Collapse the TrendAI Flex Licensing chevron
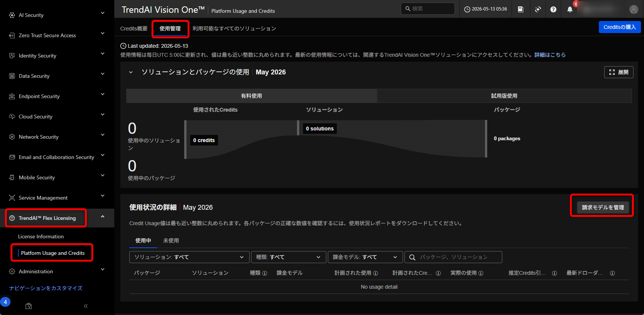This screenshot has width=644, height=315. 103,217
